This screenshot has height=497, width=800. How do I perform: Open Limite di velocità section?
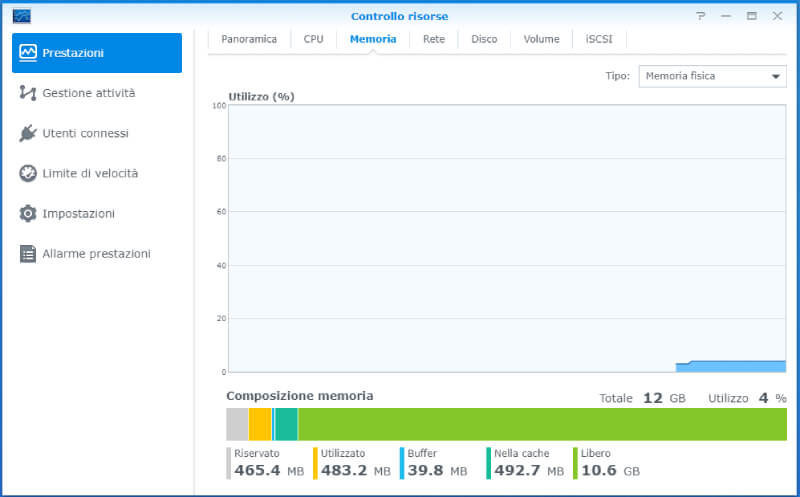click(x=97, y=173)
